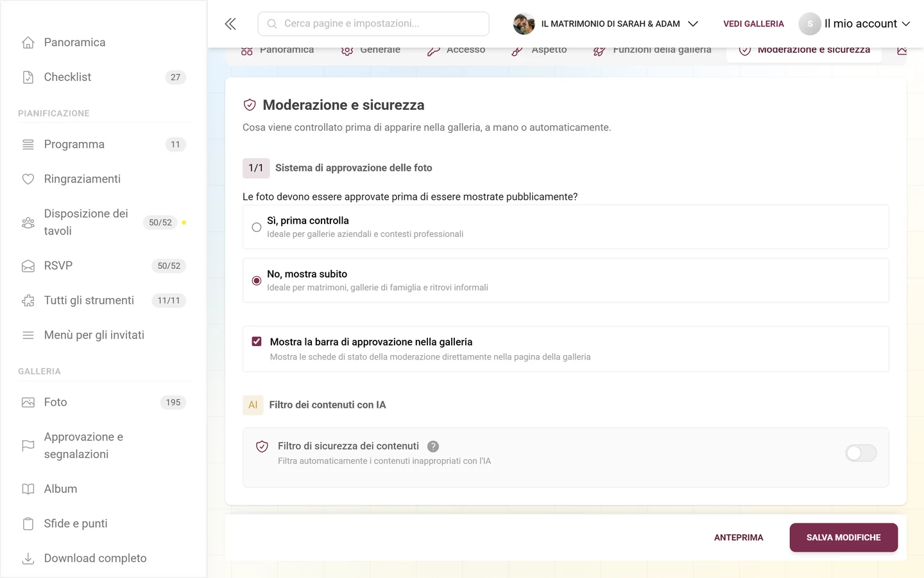Open Sfide e punti in the sidebar
Viewport: 924px width, 578px height.
(x=76, y=524)
